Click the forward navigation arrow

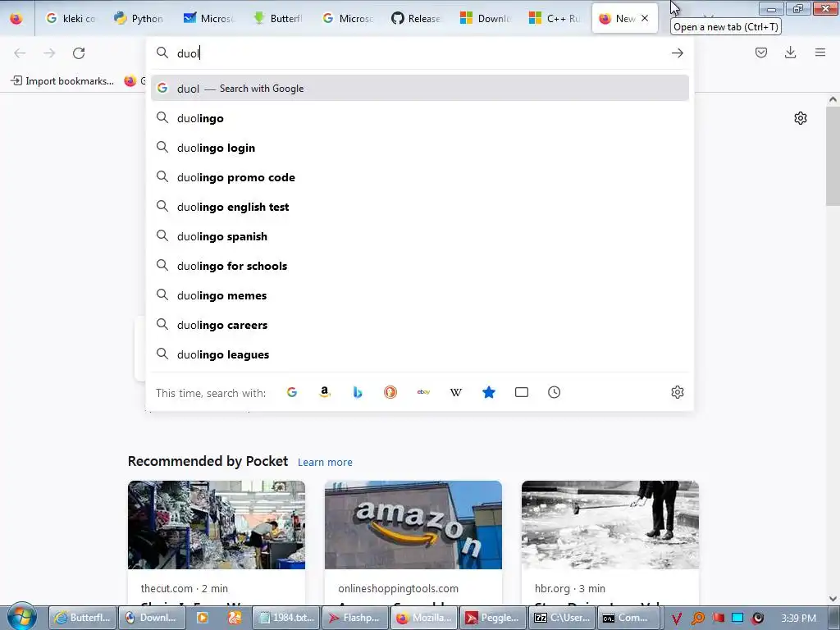[x=49, y=53]
